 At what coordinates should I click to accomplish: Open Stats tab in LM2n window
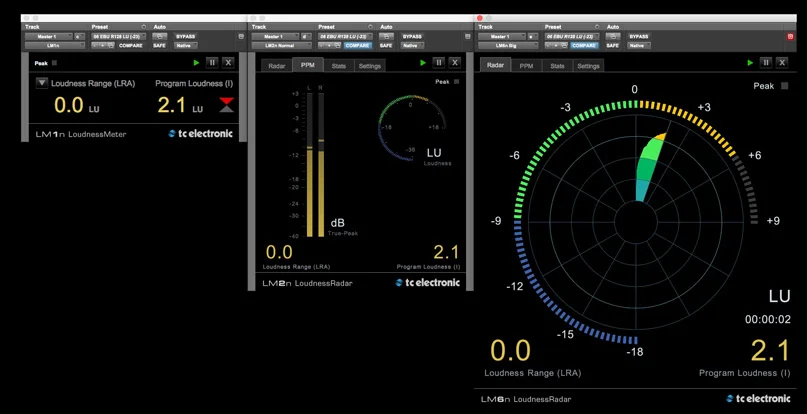pos(338,66)
